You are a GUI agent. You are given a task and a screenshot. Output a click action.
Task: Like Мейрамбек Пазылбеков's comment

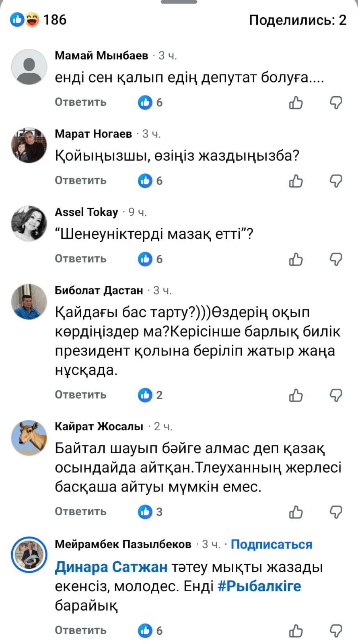pos(296,631)
